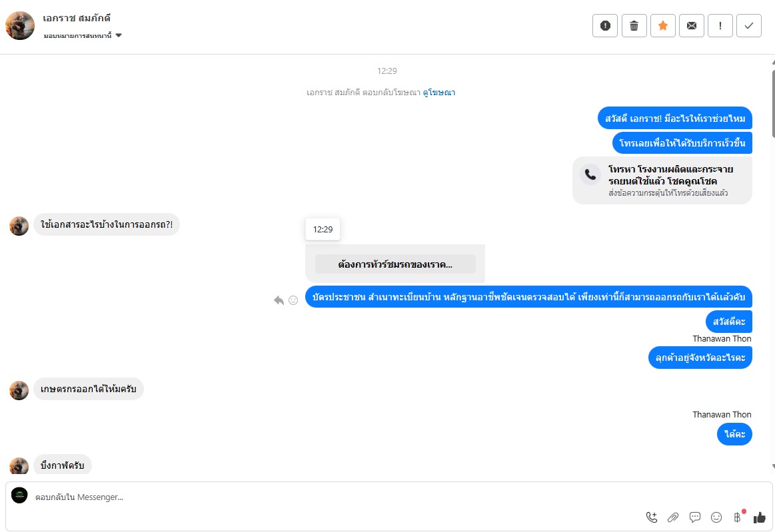
Task: Open the assign conversation dropdown arrow
Action: click(119, 35)
